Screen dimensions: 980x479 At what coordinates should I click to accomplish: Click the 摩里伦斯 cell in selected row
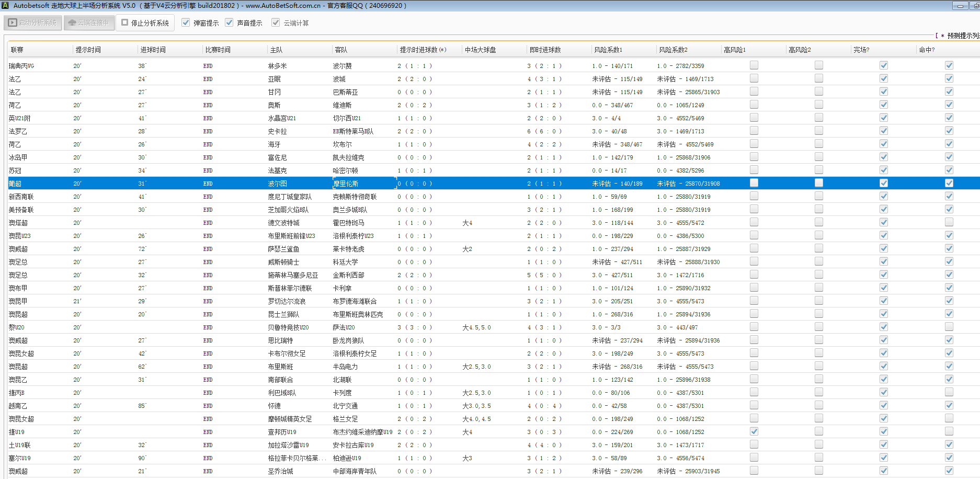point(346,184)
